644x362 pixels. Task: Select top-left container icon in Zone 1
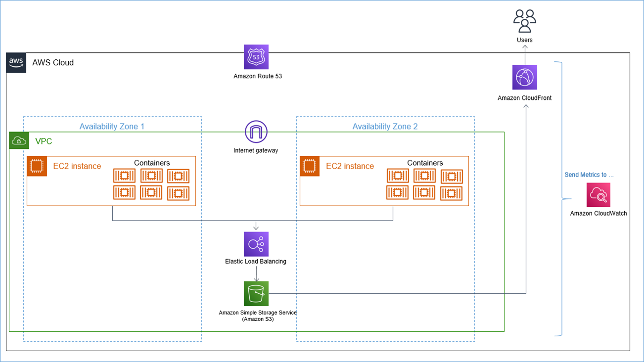click(x=124, y=176)
